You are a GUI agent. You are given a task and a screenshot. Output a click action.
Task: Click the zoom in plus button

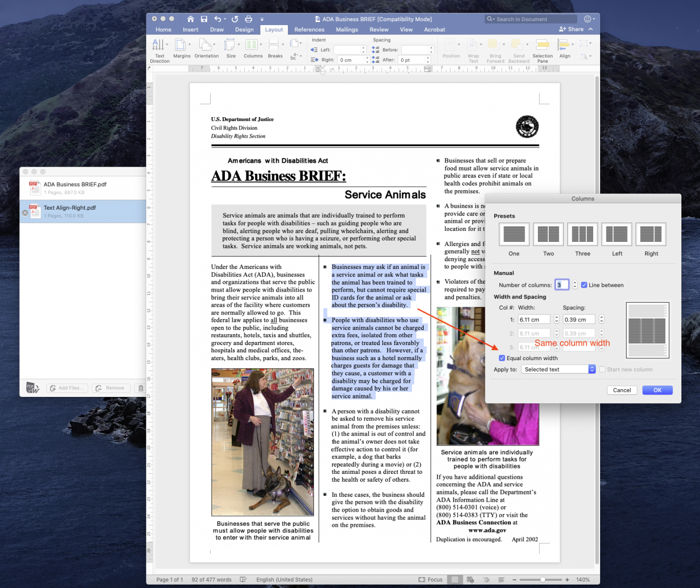pyautogui.click(x=567, y=580)
